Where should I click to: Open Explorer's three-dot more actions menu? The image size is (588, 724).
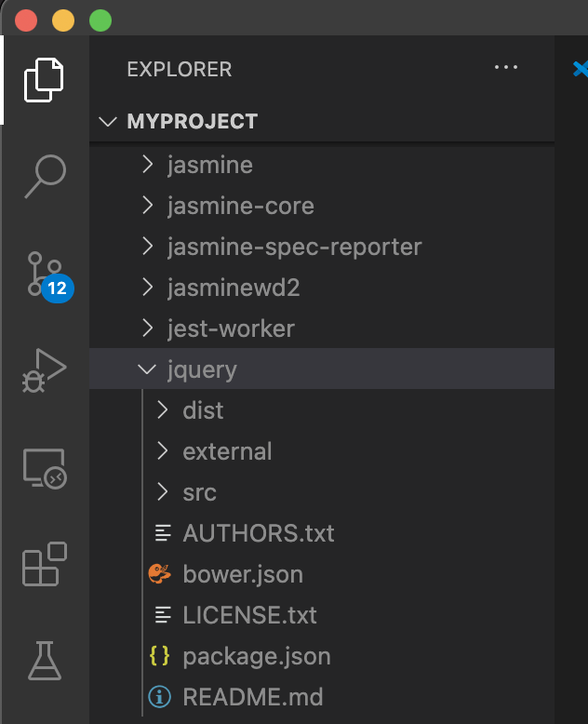point(506,67)
